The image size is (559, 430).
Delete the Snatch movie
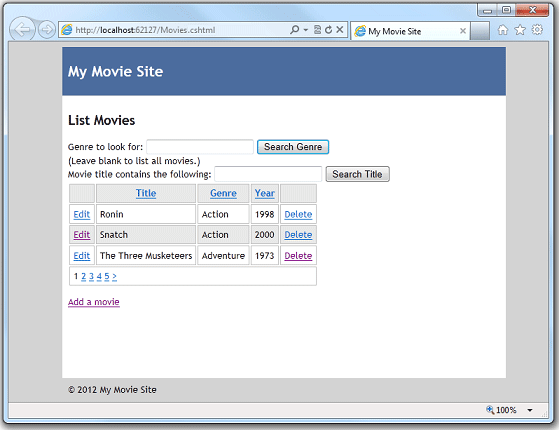(x=298, y=235)
